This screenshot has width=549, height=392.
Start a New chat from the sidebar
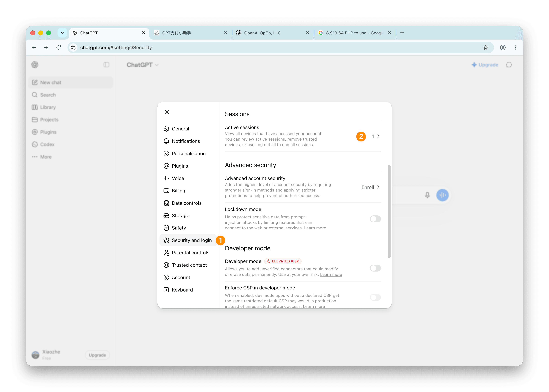71,83
